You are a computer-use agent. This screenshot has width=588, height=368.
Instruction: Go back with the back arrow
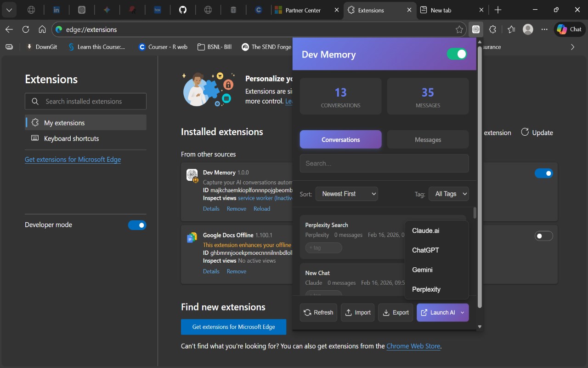tap(9, 29)
